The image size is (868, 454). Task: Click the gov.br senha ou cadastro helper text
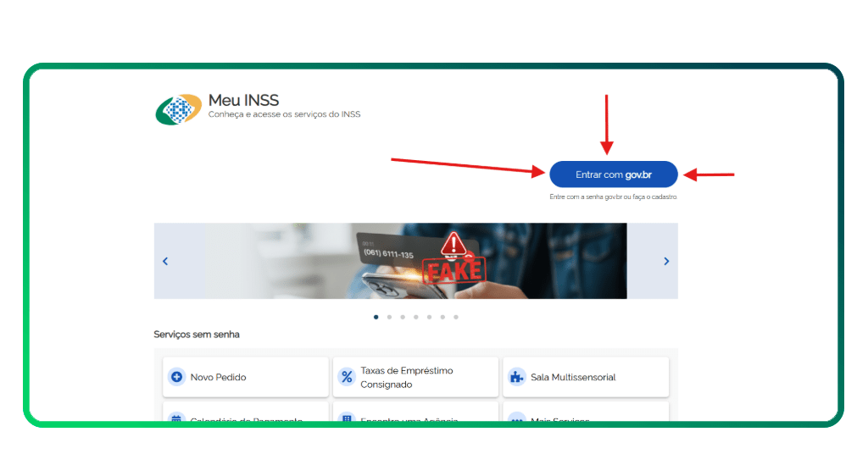pyautogui.click(x=613, y=197)
